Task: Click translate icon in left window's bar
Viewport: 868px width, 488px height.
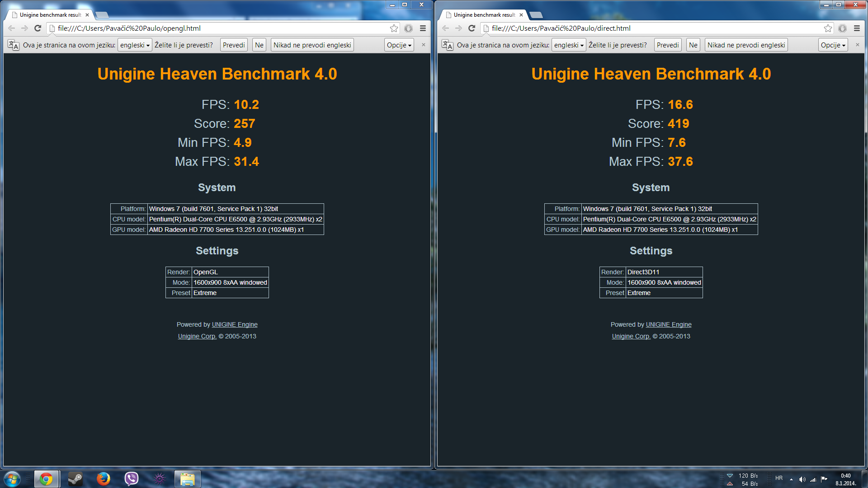Action: point(14,45)
